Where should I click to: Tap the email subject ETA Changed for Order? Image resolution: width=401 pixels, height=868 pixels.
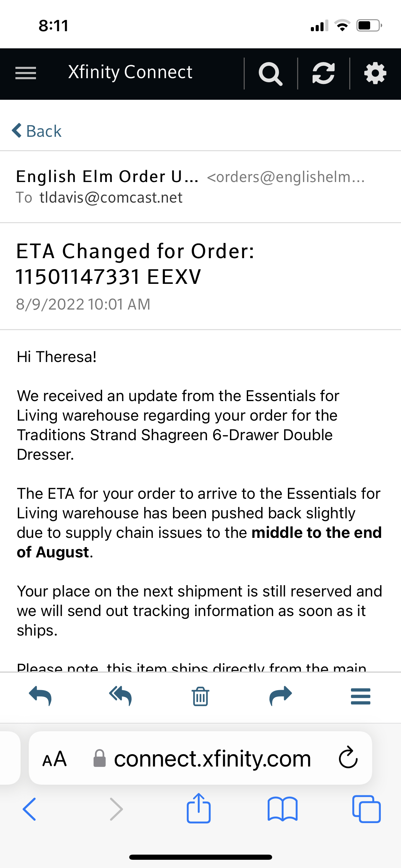tap(135, 264)
